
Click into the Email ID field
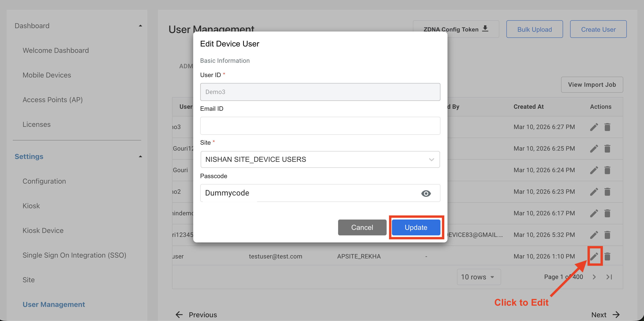[320, 125]
